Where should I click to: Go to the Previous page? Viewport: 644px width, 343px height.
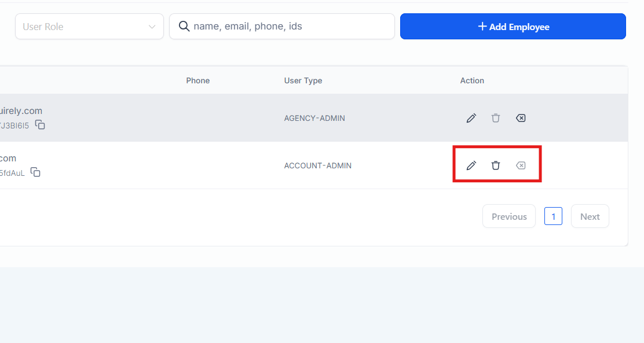pos(508,216)
